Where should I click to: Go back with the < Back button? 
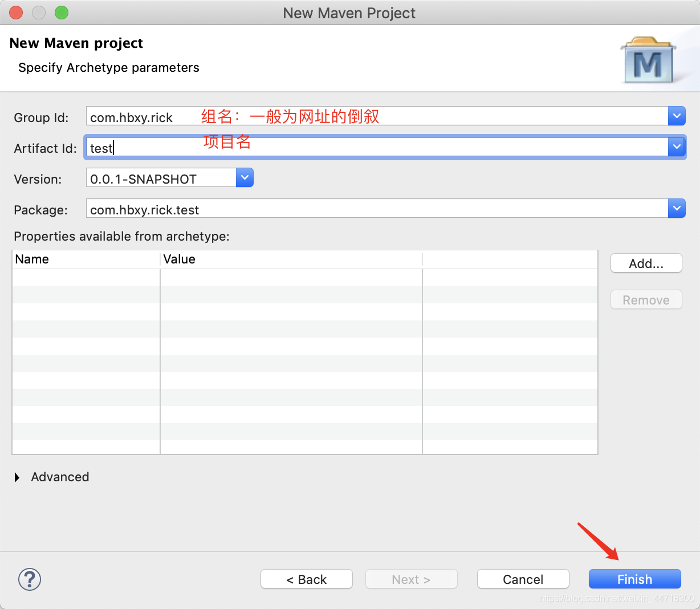[x=306, y=579]
